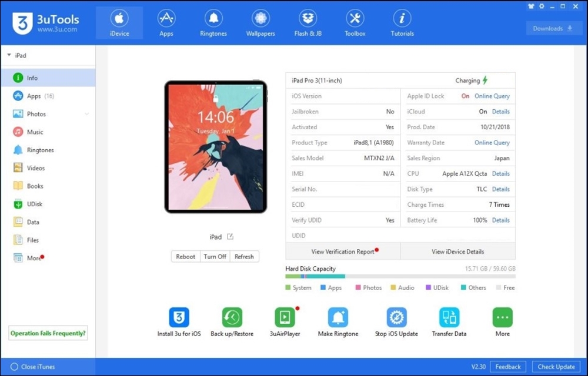Open Make Ringtone tool
This screenshot has height=376, width=588.
pos(338,318)
